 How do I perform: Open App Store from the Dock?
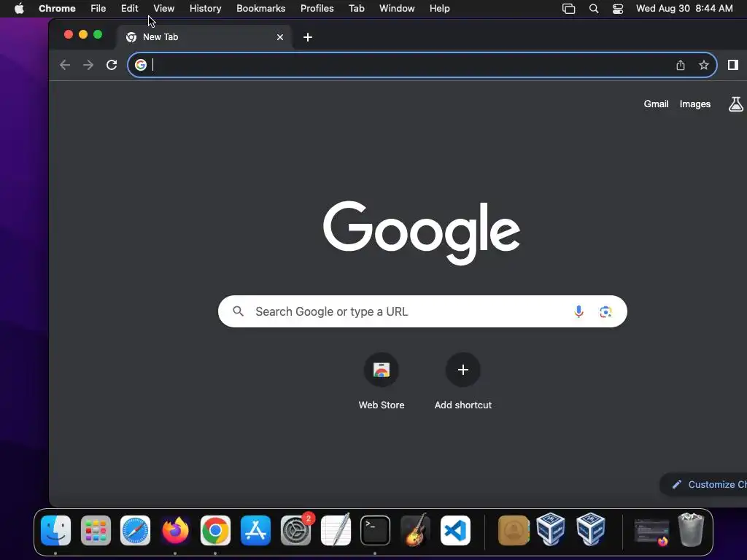(255, 531)
